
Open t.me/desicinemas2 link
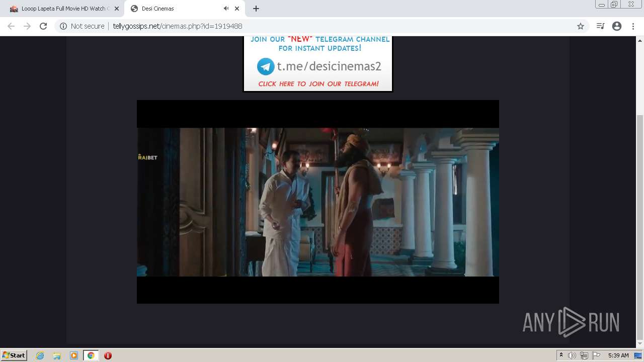click(329, 66)
